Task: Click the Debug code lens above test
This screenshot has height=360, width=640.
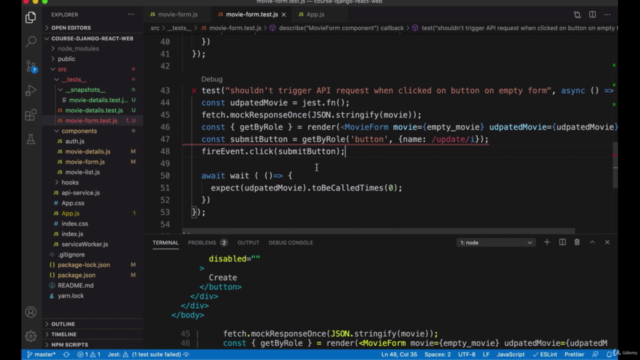Action: (x=212, y=79)
